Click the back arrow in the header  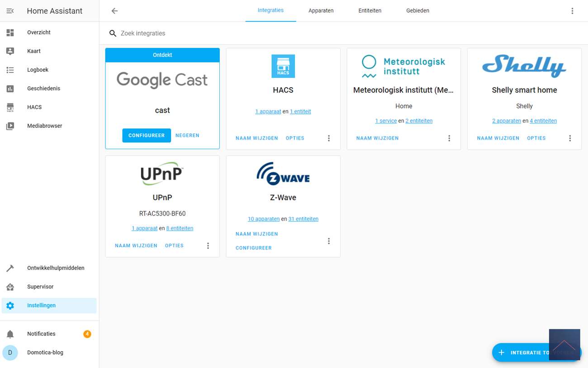(x=114, y=11)
